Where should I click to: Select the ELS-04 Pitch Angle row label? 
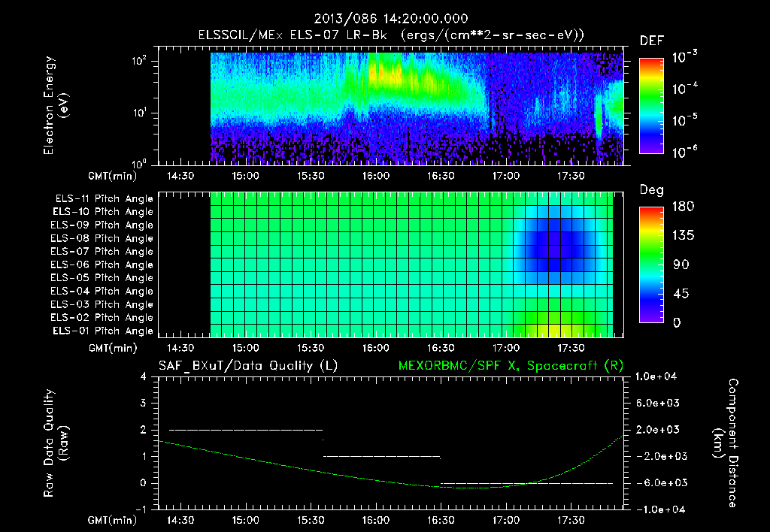(x=102, y=292)
